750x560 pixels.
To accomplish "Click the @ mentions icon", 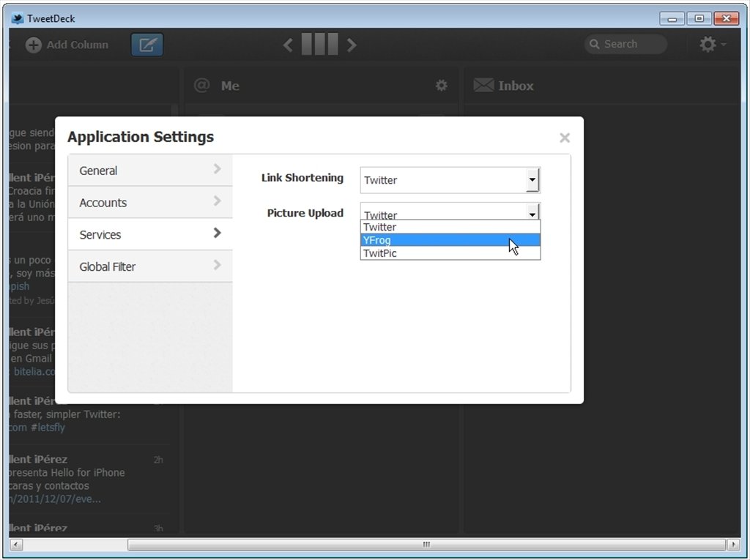I will pos(202,85).
